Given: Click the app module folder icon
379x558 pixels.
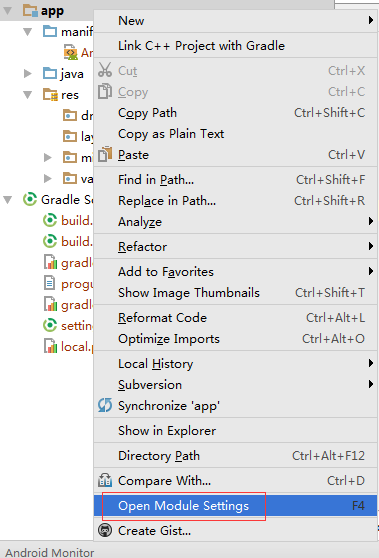Looking at the screenshot, I should pyautogui.click(x=30, y=11).
